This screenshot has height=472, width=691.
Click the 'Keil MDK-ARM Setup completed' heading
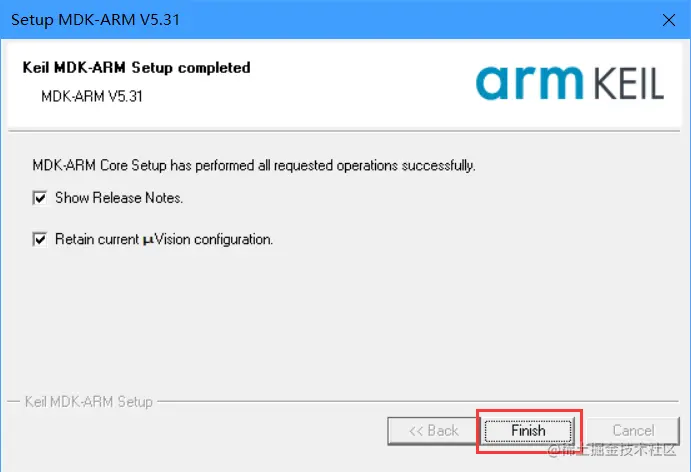coord(135,68)
